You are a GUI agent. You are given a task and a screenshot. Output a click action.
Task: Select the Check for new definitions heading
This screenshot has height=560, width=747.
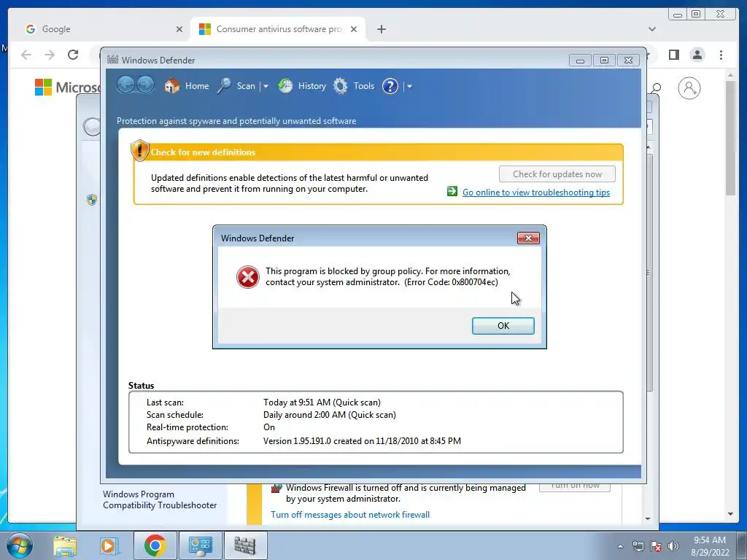click(x=203, y=152)
